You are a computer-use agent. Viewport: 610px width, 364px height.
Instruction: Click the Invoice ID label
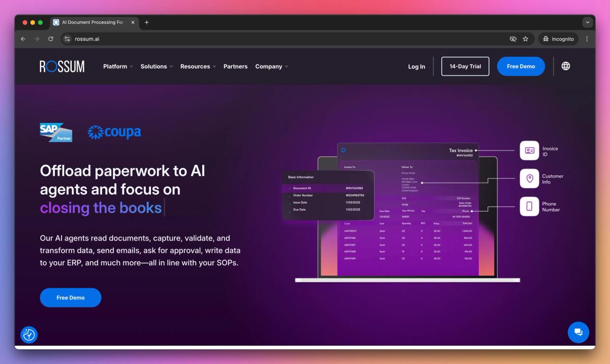[550, 151]
